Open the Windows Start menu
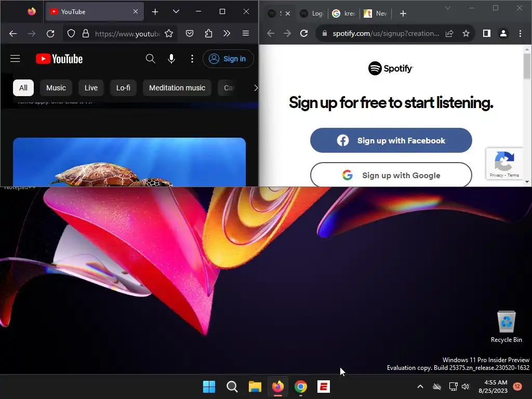 click(x=209, y=387)
